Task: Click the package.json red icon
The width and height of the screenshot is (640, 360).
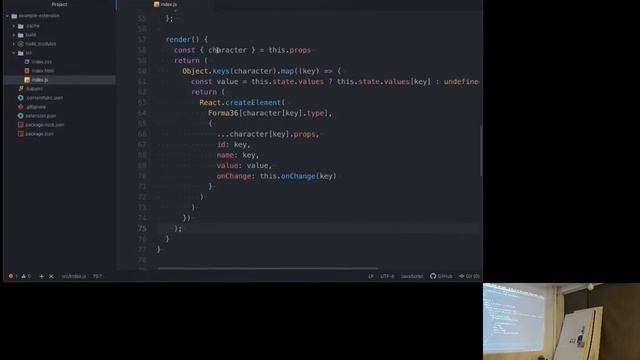Action: (21, 133)
